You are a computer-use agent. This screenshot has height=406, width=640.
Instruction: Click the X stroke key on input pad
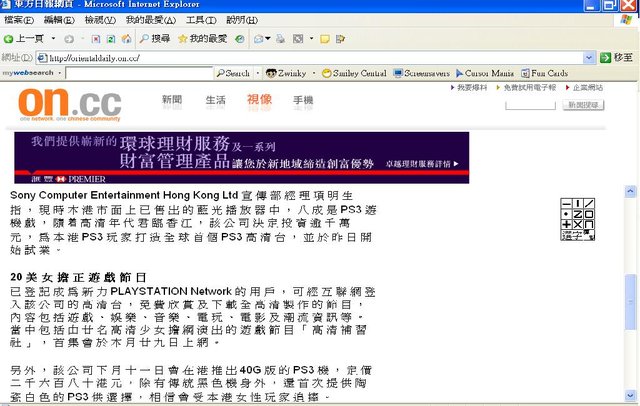(x=578, y=224)
